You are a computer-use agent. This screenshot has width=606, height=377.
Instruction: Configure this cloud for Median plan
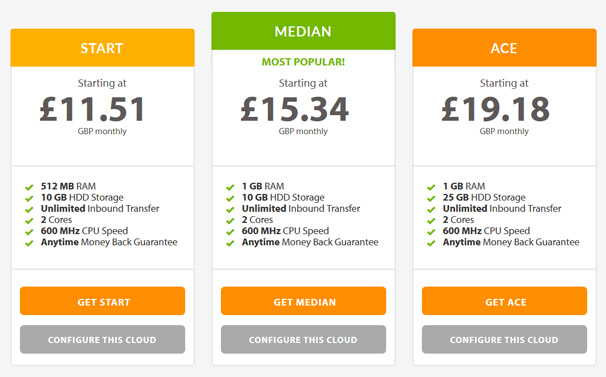click(x=303, y=339)
